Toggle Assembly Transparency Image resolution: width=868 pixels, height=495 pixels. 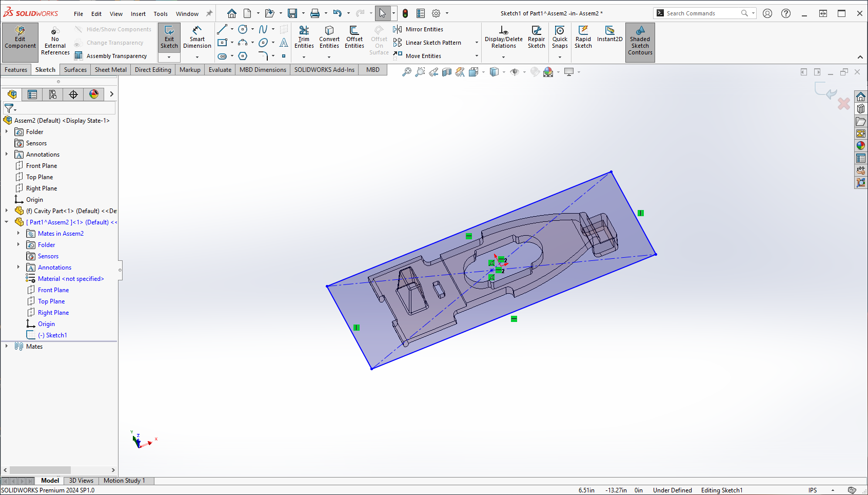(x=110, y=56)
